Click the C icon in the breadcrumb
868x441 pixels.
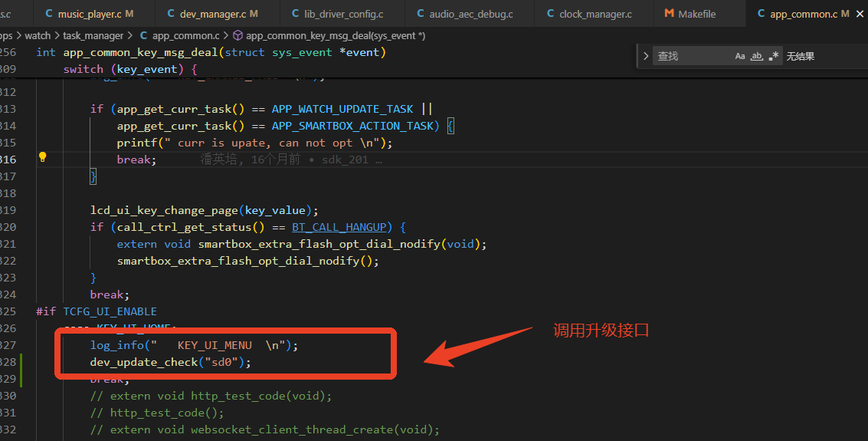tap(143, 35)
